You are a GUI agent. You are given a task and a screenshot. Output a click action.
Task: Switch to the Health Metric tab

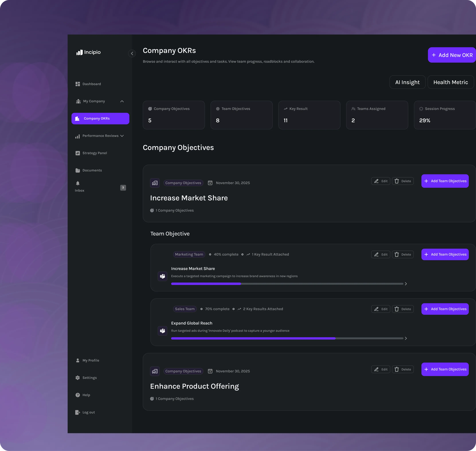click(x=450, y=82)
